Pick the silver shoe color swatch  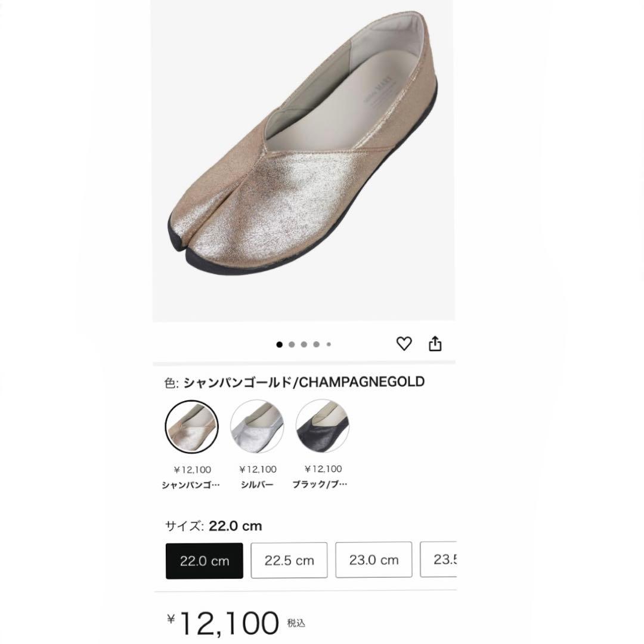(x=257, y=426)
